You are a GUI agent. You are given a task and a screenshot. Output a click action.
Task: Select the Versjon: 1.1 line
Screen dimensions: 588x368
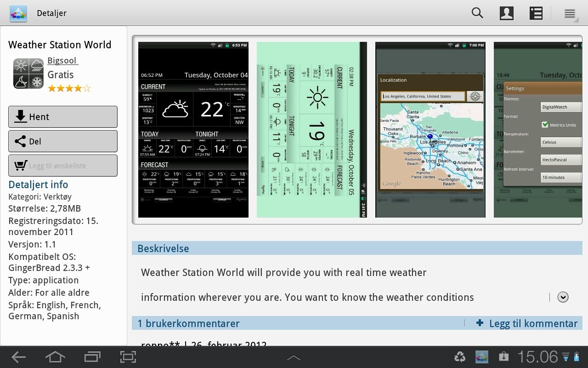(x=32, y=244)
